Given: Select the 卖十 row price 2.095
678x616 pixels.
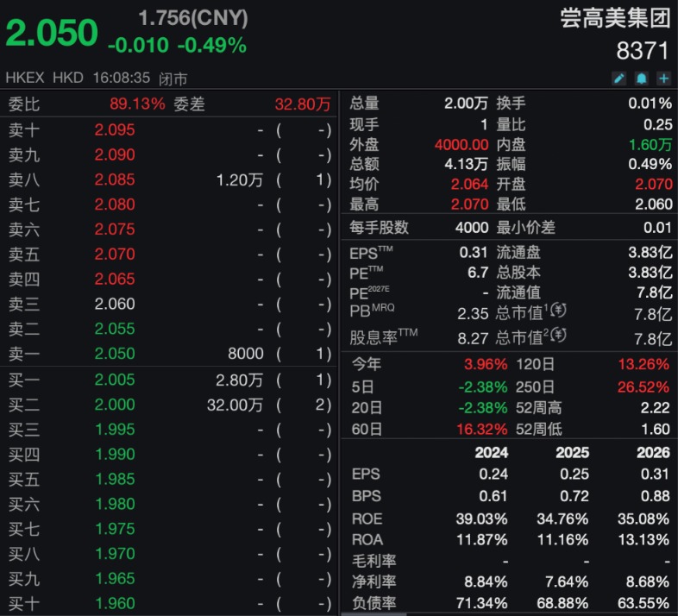Looking at the screenshot, I should 115,129.
